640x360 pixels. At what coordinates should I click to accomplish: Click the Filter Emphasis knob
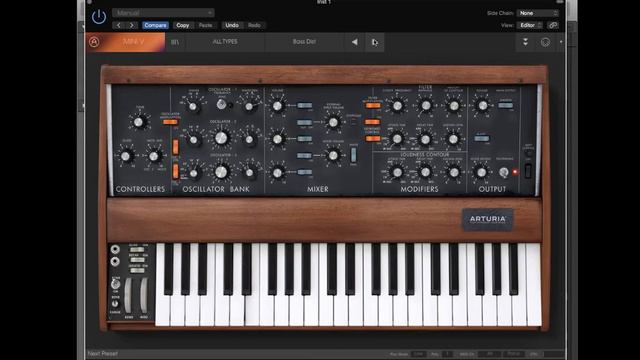[426, 106]
